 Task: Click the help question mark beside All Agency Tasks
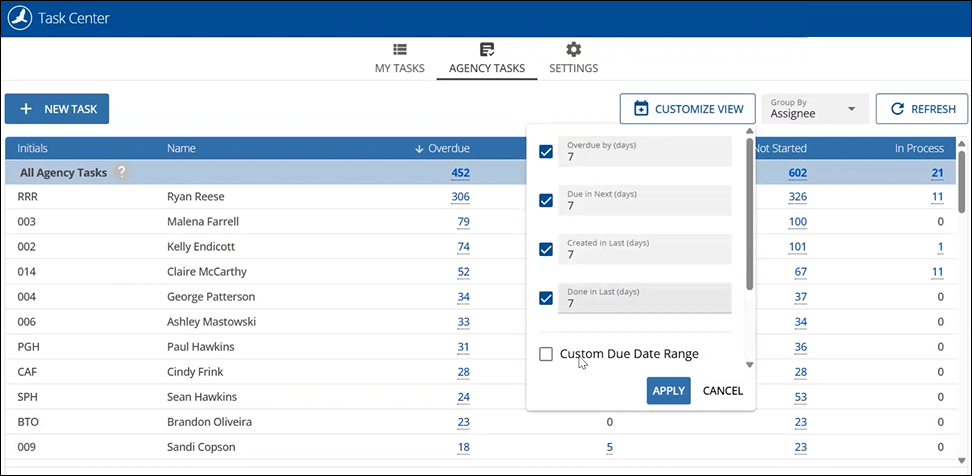(122, 172)
